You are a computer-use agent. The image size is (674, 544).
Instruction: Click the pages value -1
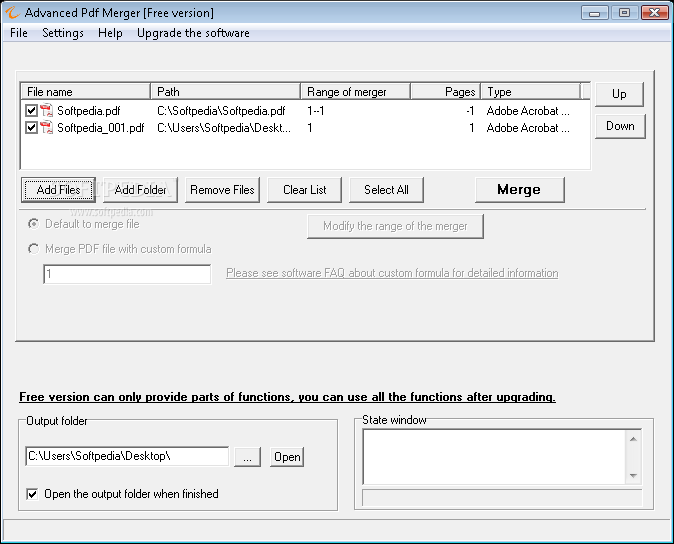[x=470, y=111]
